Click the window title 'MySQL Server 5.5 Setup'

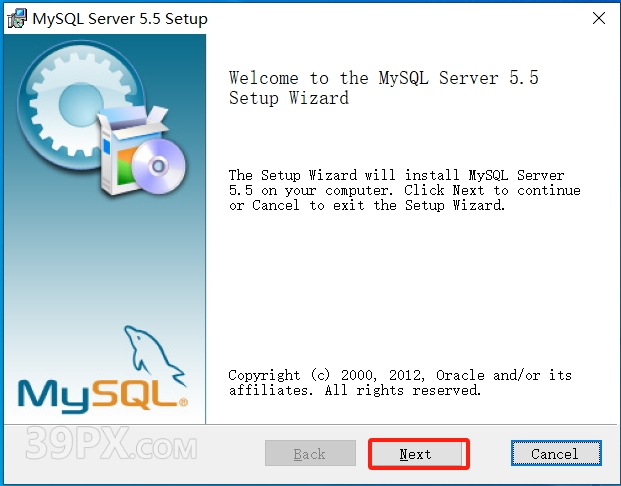coord(121,18)
